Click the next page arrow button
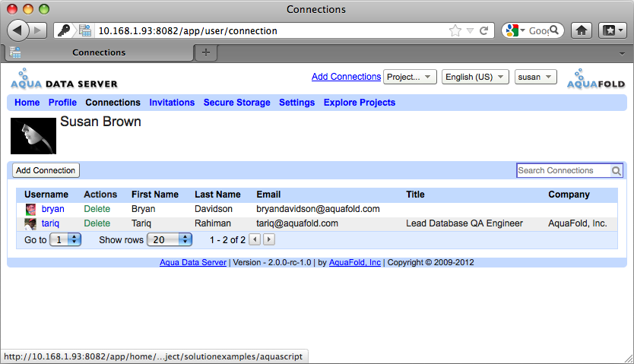The width and height of the screenshot is (634, 364). (269, 239)
